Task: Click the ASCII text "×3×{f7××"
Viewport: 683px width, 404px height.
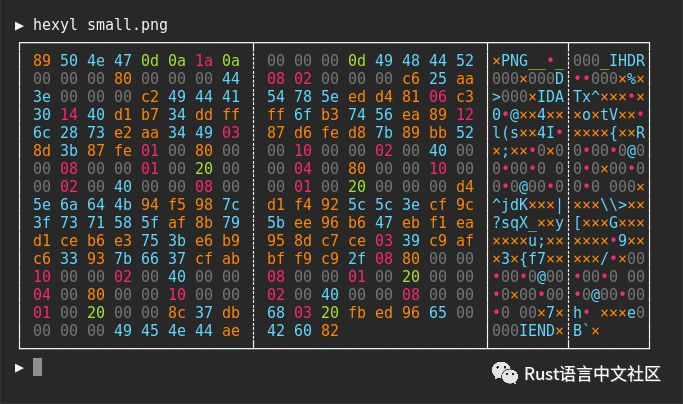Action: (528, 258)
